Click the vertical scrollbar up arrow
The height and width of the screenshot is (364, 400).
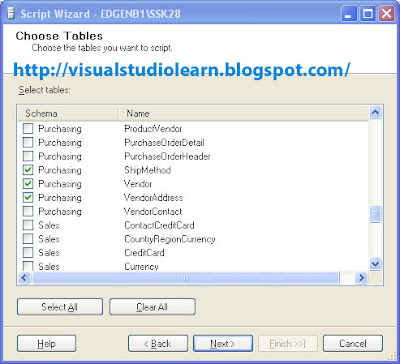(375, 113)
